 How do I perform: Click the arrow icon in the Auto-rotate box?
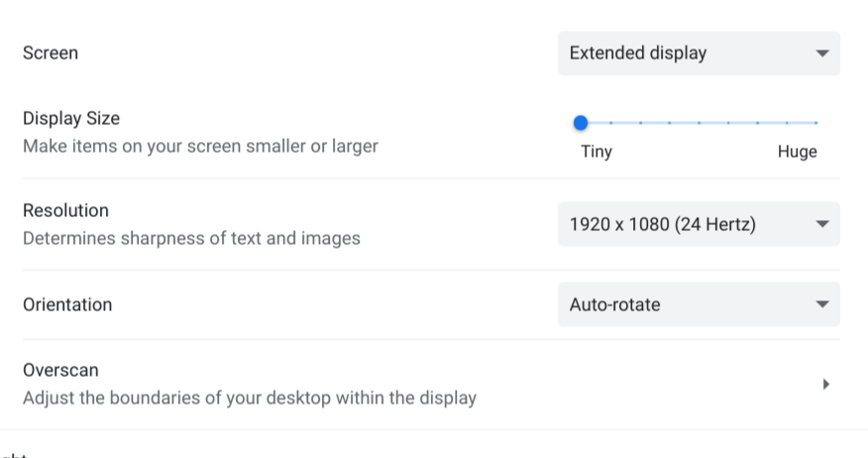(822, 304)
